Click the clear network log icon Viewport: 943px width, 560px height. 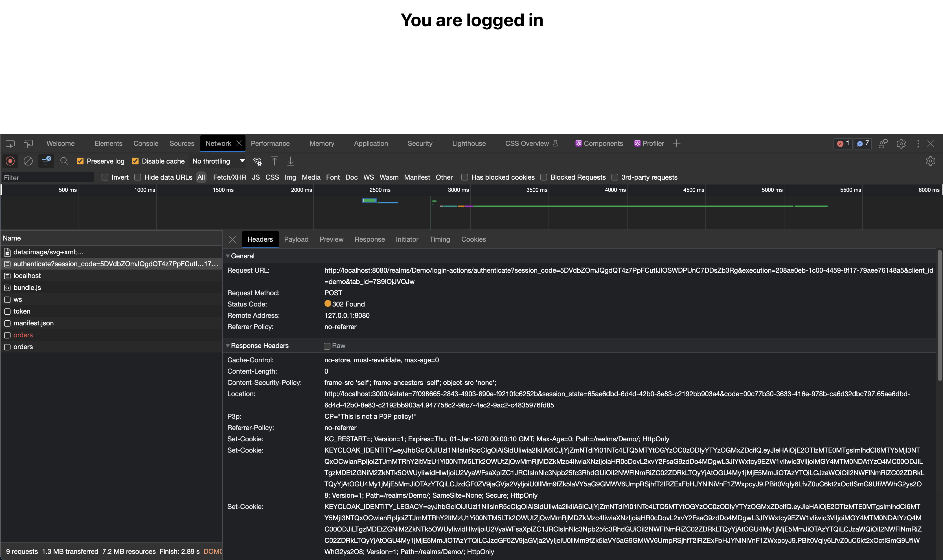tap(28, 161)
